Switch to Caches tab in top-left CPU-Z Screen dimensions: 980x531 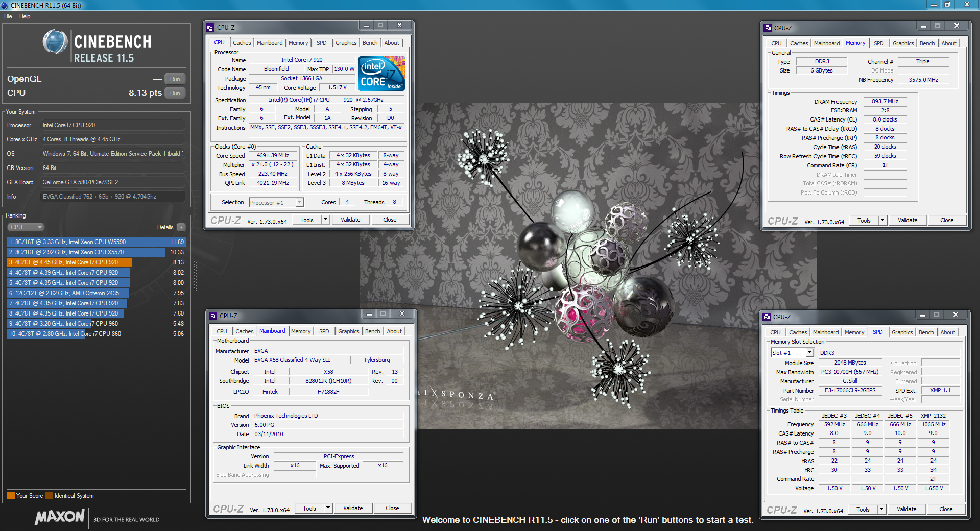[242, 43]
